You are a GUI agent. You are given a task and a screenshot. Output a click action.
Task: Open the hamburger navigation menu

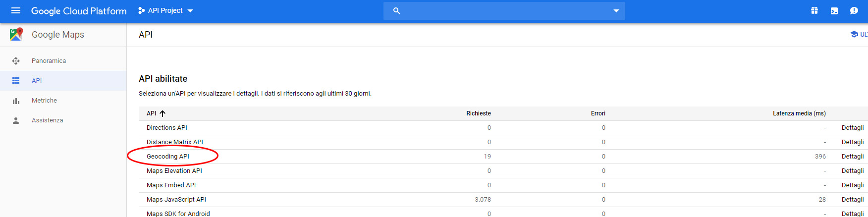coord(16,10)
